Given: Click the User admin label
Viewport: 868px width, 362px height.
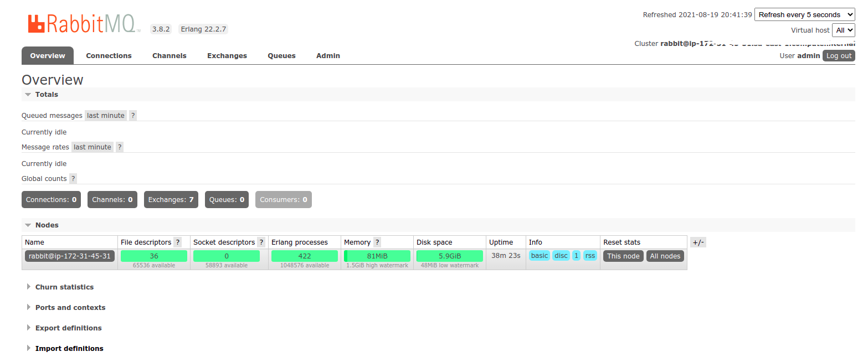Looking at the screenshot, I should point(800,56).
